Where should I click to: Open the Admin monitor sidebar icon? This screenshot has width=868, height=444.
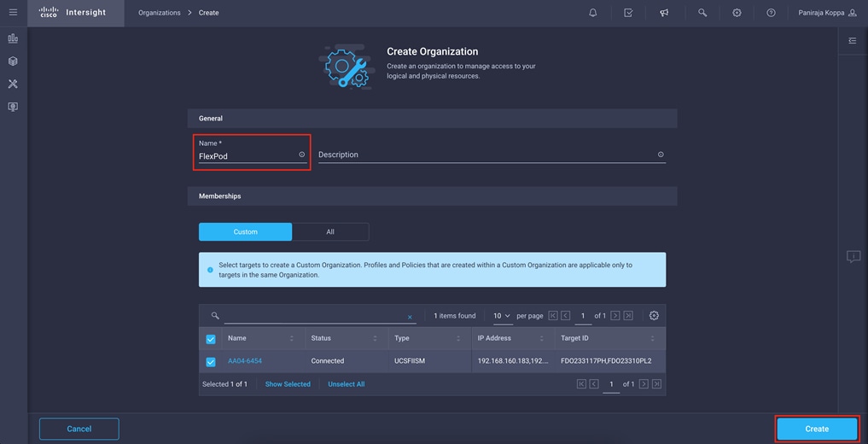[14, 106]
